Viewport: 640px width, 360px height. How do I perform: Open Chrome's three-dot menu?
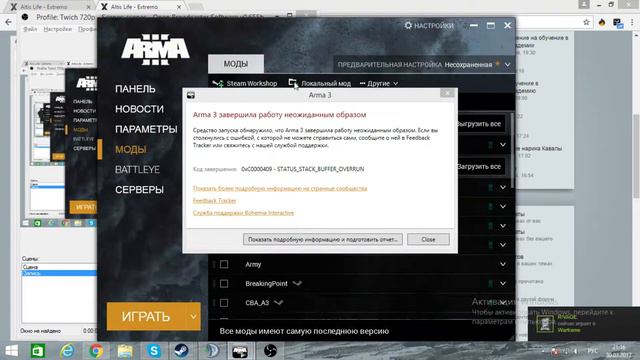[x=632, y=22]
